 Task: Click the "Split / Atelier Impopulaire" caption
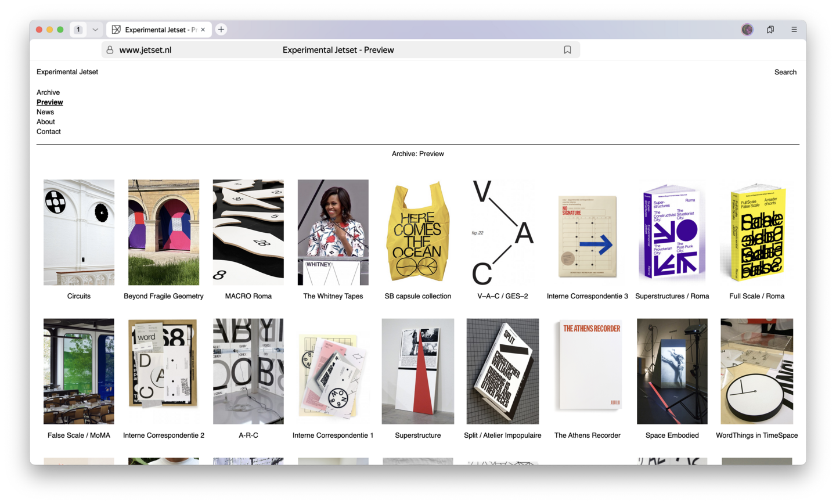point(503,435)
